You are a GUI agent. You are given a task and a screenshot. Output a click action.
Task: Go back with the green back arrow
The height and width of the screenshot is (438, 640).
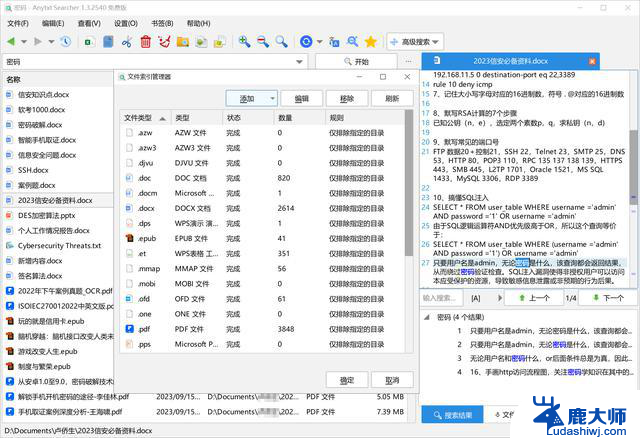point(11,41)
